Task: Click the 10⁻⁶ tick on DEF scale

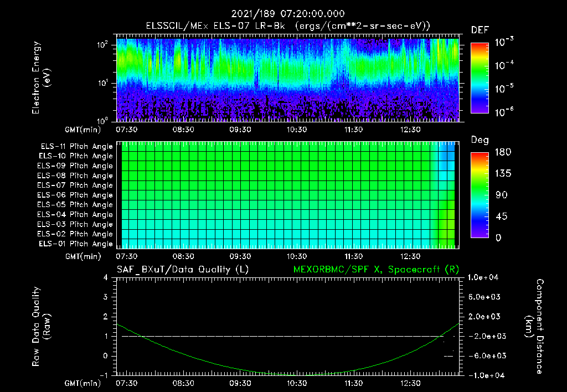Action: pos(504,112)
